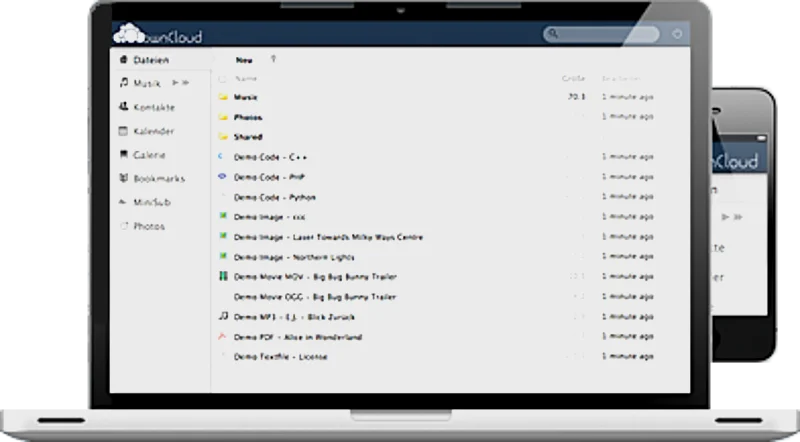Image resolution: width=800 pixels, height=442 pixels.
Task: Toggle the select-all checkbox beside Name
Action: tap(222, 79)
